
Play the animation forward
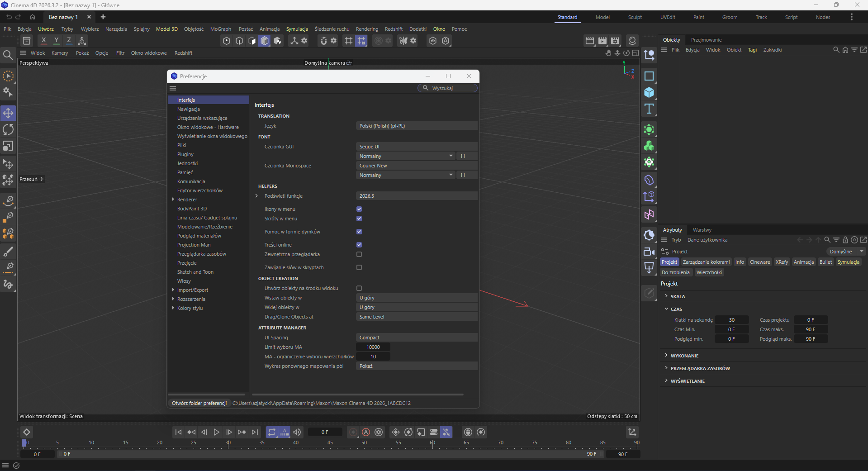[x=217, y=432]
